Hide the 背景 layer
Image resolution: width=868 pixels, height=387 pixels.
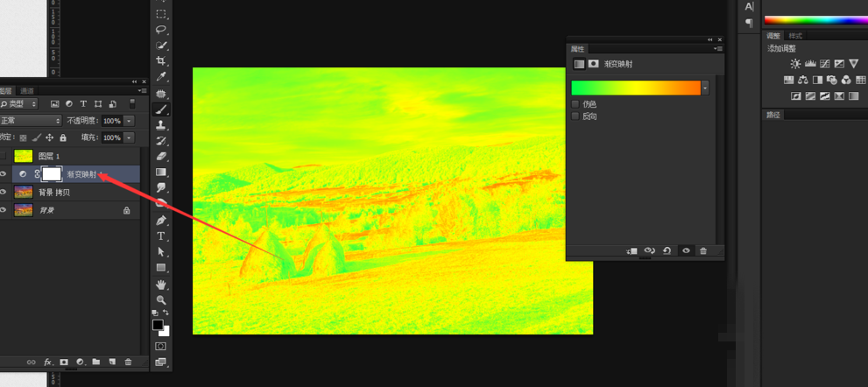point(3,210)
